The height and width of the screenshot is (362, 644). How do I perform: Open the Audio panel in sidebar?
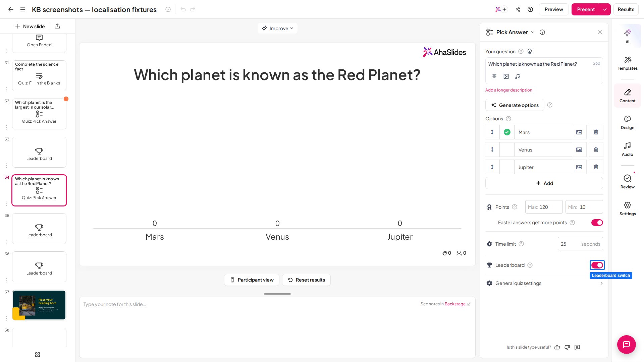(x=627, y=149)
